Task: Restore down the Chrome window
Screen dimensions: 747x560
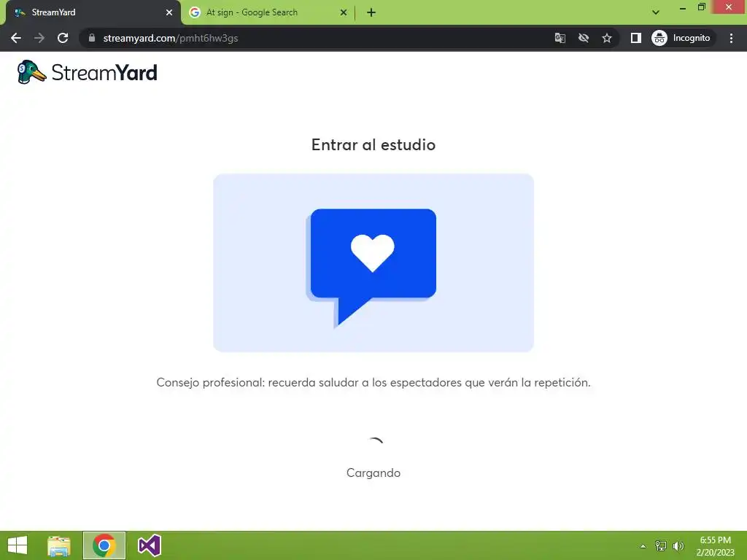Action: pos(701,7)
